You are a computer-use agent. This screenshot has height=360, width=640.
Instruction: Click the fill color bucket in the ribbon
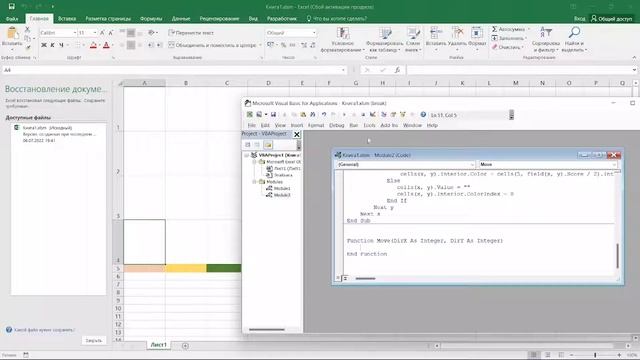[x=93, y=45]
